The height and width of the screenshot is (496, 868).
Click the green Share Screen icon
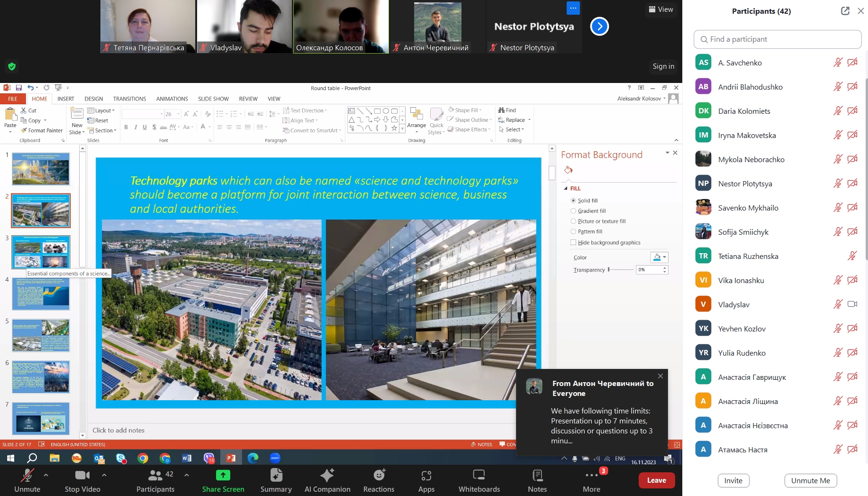coord(223,475)
